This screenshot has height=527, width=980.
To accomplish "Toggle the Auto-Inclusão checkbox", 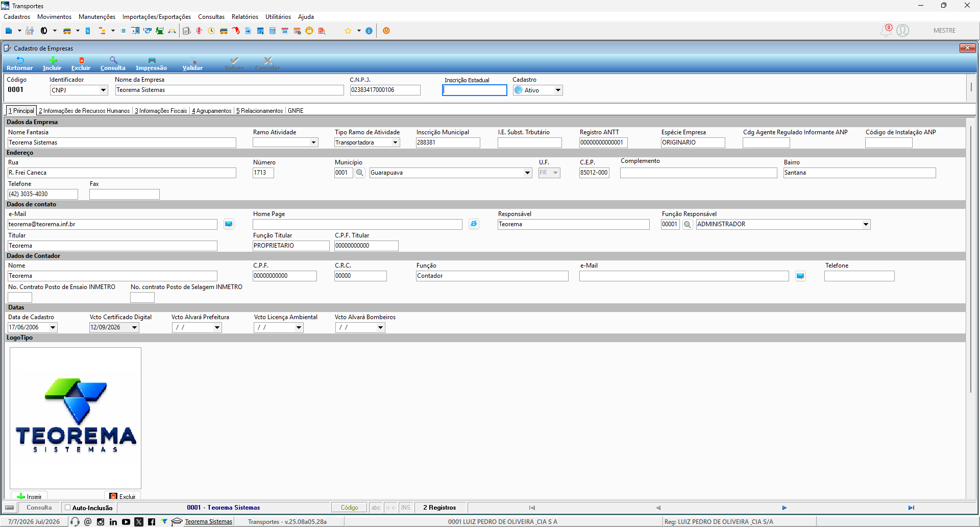I will click(67, 508).
